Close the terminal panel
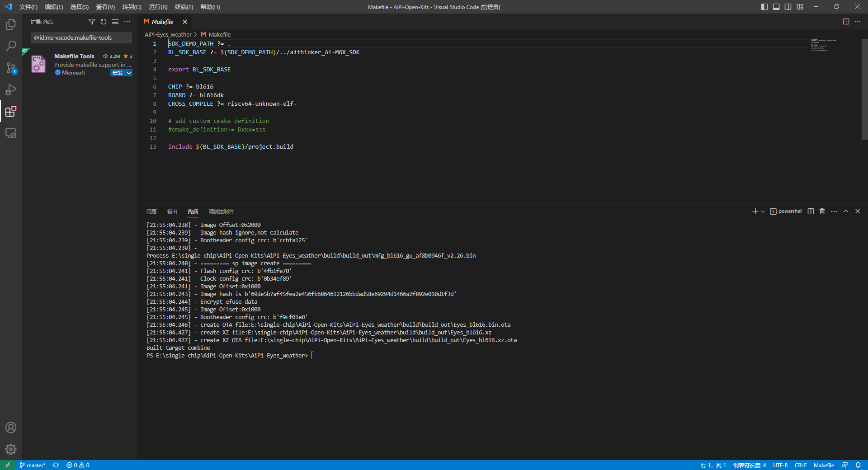This screenshot has width=868, height=470. point(858,211)
